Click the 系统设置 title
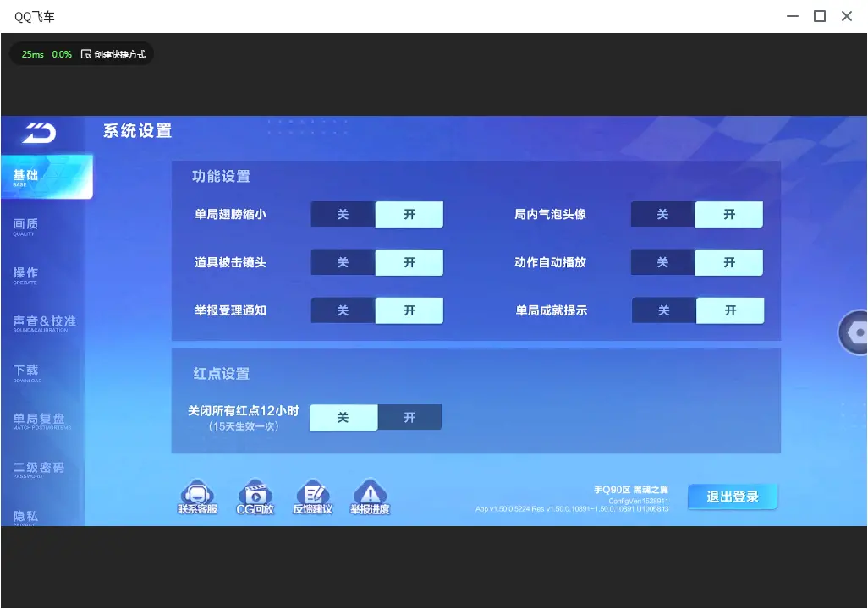The image size is (868, 609). pos(137,131)
